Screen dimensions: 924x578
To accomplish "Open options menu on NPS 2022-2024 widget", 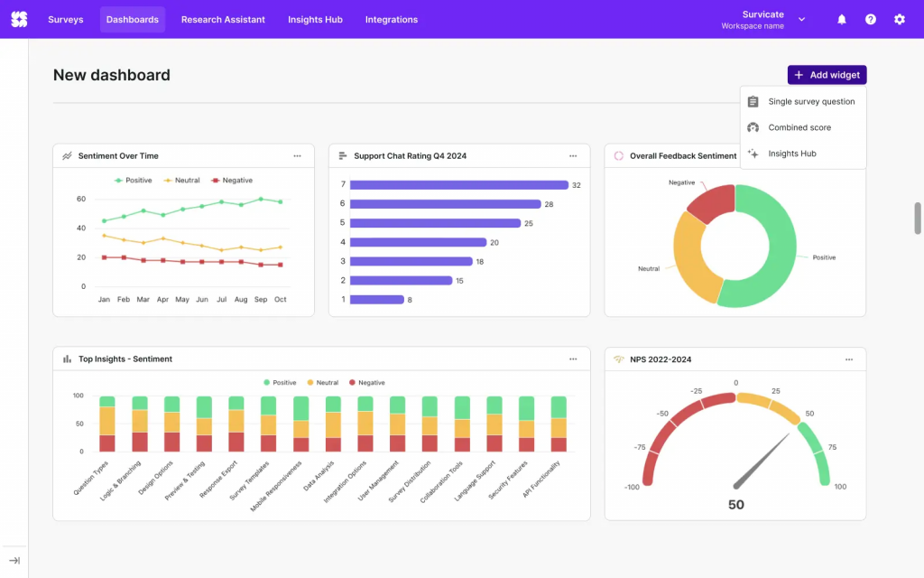I will point(848,359).
